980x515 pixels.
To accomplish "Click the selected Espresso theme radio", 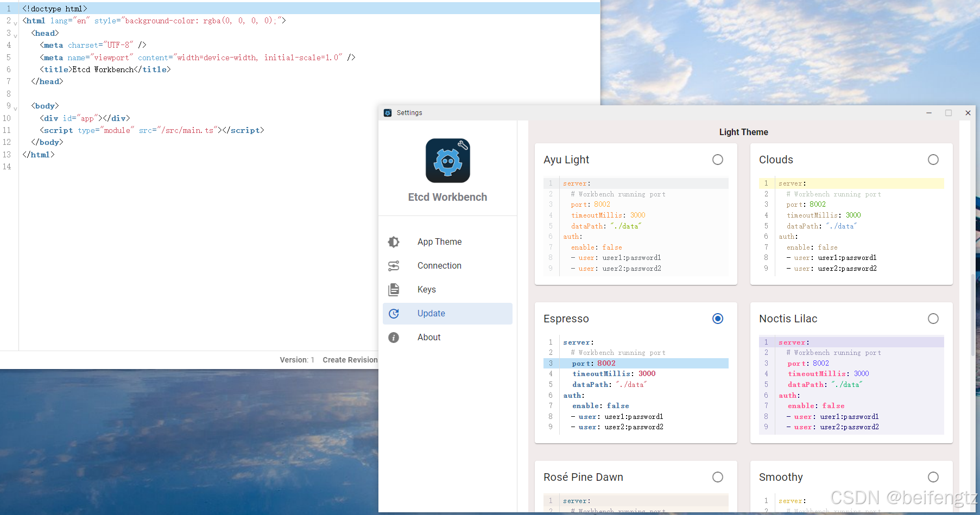I will click(718, 319).
